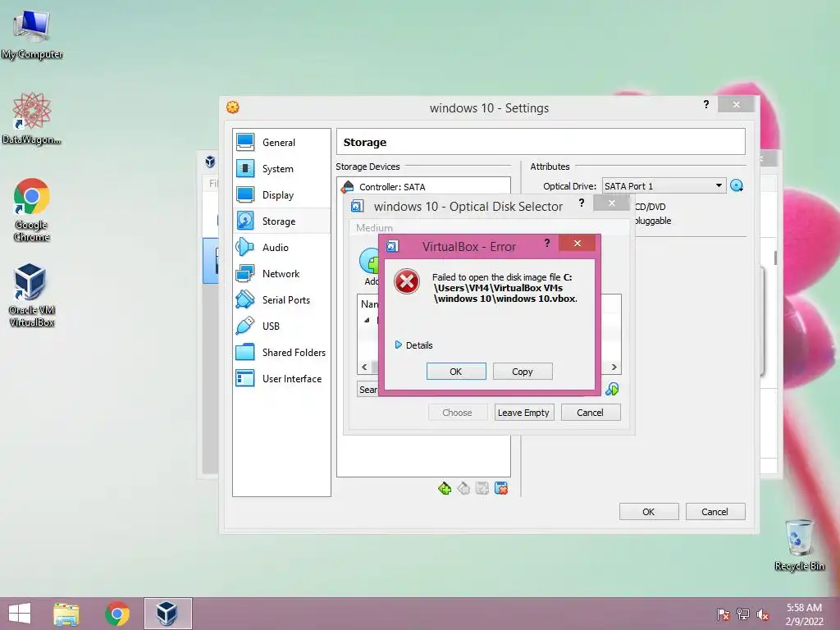Click the Windows Start button
The width and height of the screenshot is (840, 630).
coord(20,614)
